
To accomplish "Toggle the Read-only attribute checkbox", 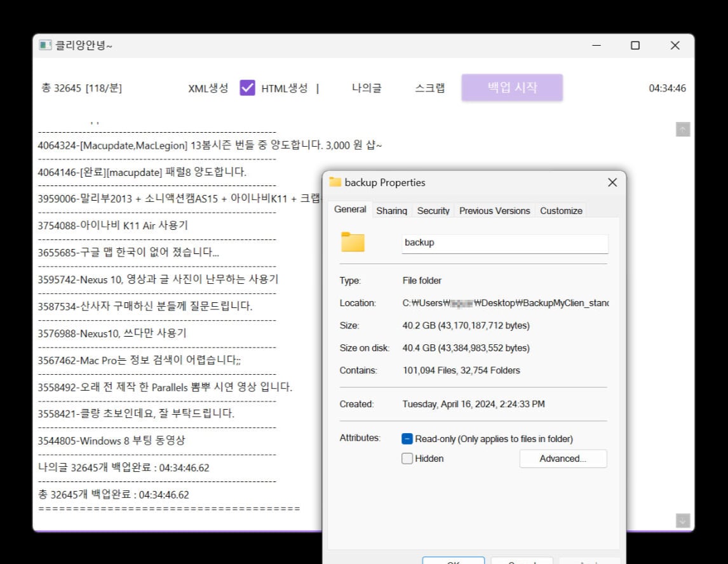I will [x=407, y=439].
